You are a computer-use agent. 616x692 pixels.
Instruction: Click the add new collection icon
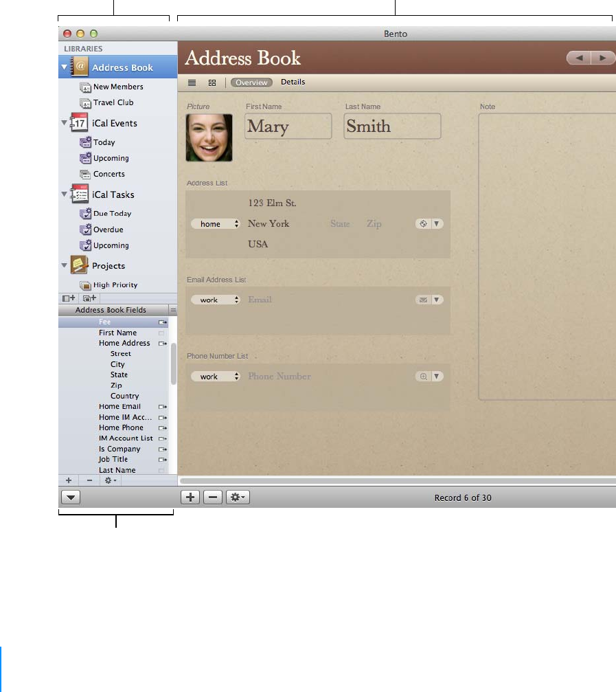tap(89, 298)
